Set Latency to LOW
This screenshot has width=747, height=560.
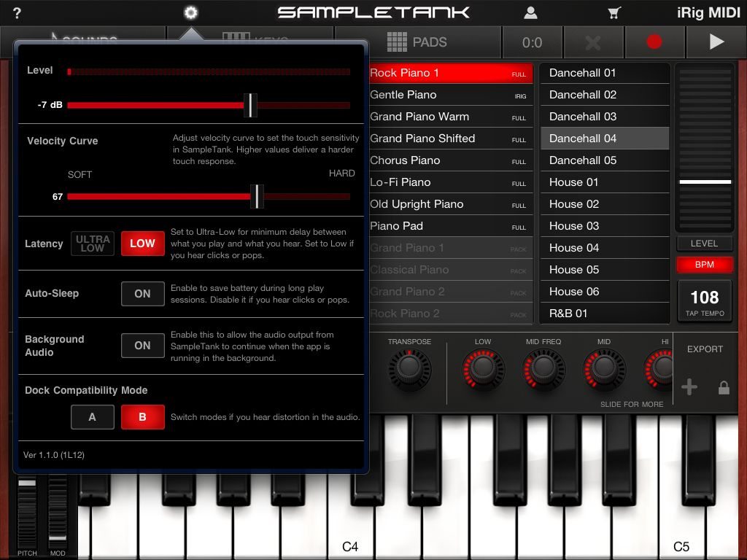(x=142, y=244)
